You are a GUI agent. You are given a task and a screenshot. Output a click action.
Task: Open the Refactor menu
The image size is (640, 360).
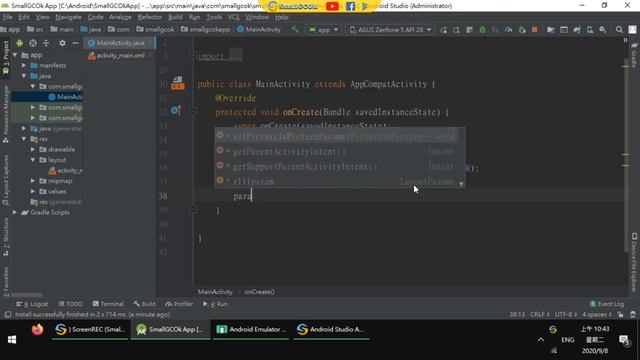point(149,17)
